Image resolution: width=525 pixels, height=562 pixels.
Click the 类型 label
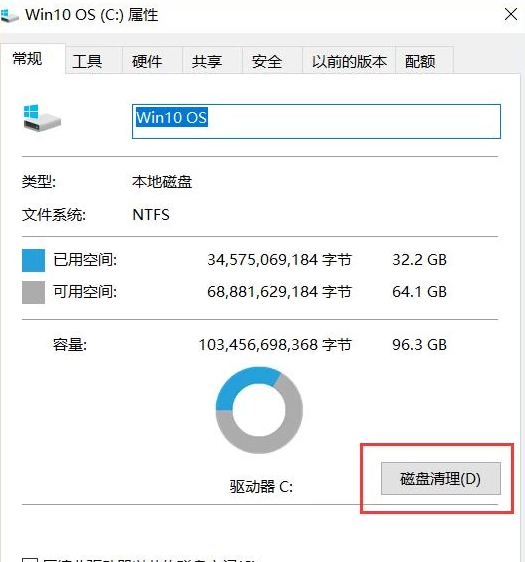pos(39,182)
